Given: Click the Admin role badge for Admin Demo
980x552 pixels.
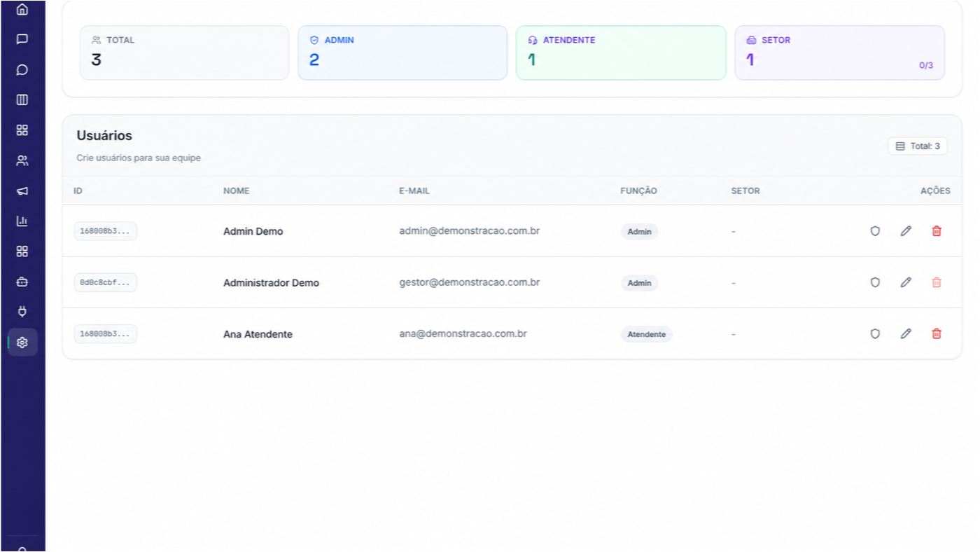Looking at the screenshot, I should [639, 232].
